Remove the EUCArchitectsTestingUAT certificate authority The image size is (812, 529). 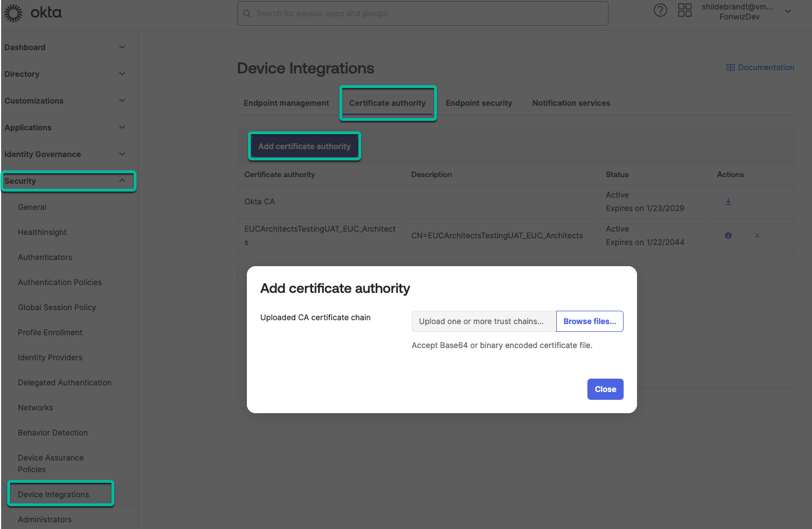(x=757, y=236)
